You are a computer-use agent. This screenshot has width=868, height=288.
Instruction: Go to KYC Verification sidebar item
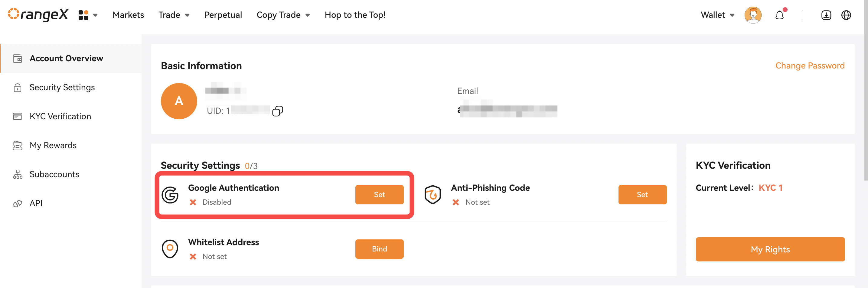[60, 117]
